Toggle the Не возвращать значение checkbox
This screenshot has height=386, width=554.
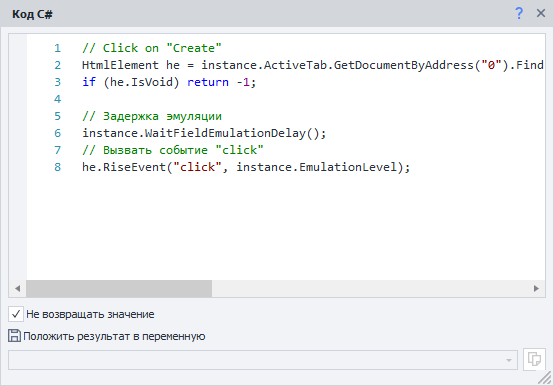tap(16, 314)
